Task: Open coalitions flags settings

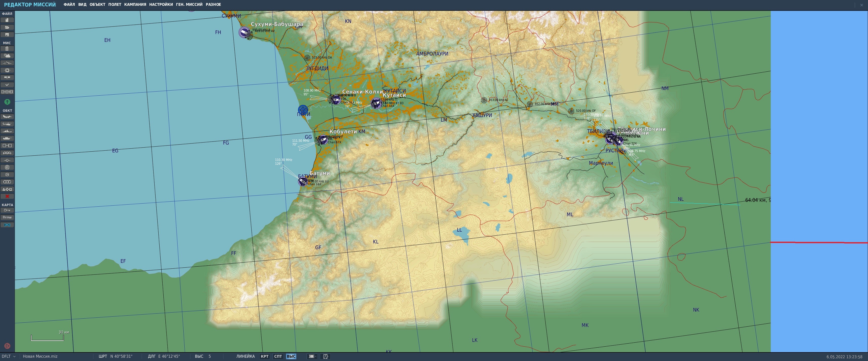Action: (x=7, y=77)
